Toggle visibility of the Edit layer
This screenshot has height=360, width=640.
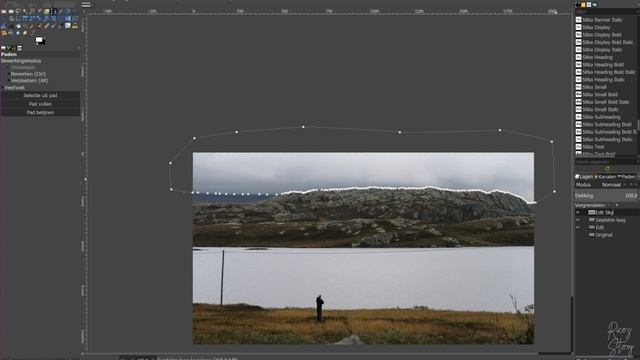(578, 227)
